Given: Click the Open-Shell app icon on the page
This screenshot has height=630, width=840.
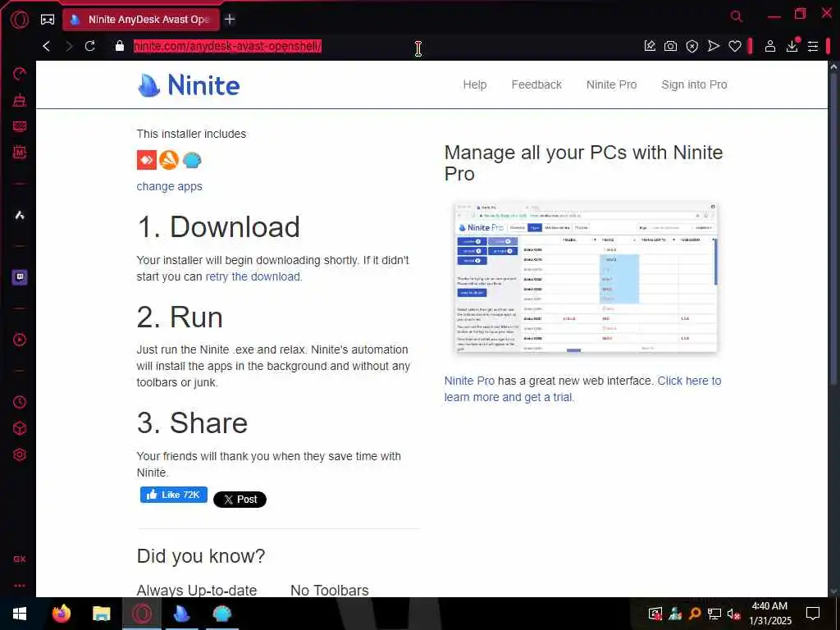Looking at the screenshot, I should pos(192,160).
